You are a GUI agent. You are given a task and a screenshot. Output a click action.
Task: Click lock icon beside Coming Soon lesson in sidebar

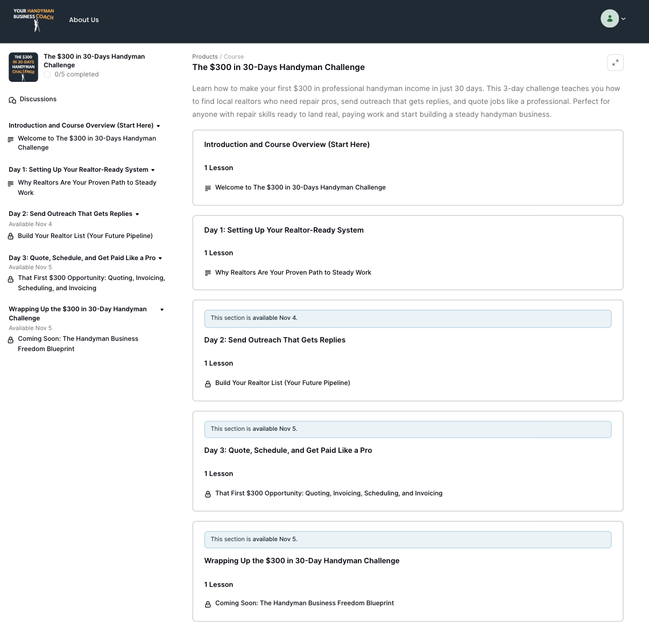coord(11,340)
